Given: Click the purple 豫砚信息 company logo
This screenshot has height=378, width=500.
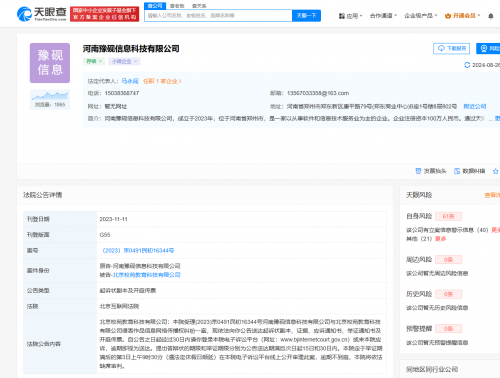Looking at the screenshot, I should (x=50, y=63).
